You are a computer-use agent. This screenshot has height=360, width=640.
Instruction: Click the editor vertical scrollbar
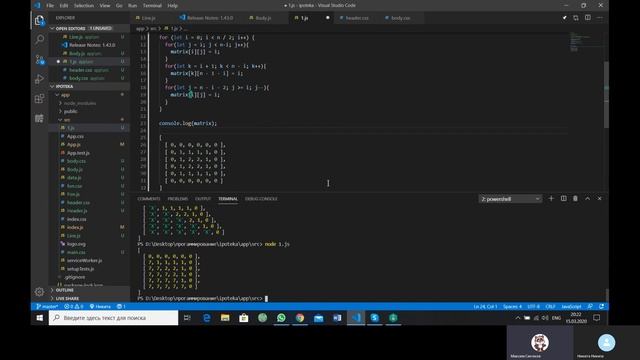click(x=606, y=95)
